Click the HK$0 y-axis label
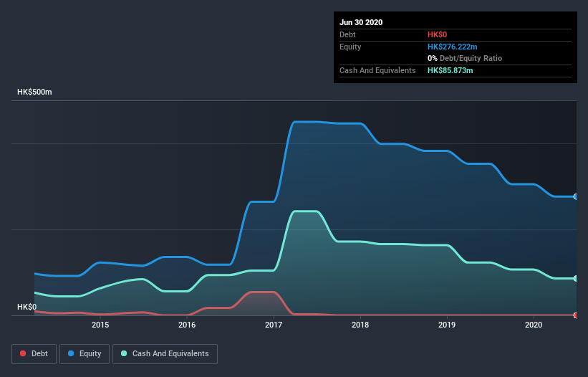Image resolution: width=588 pixels, height=377 pixels. click(x=27, y=307)
